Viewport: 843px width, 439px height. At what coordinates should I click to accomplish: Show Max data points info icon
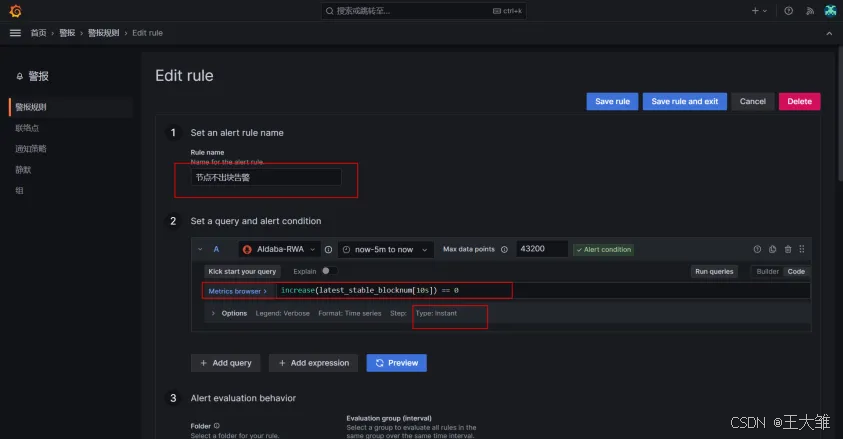pyautogui.click(x=504, y=249)
